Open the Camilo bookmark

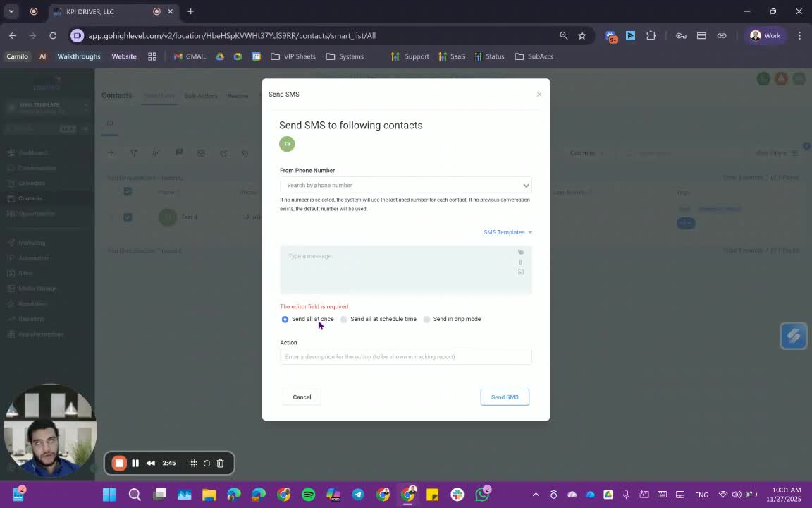pyautogui.click(x=17, y=56)
